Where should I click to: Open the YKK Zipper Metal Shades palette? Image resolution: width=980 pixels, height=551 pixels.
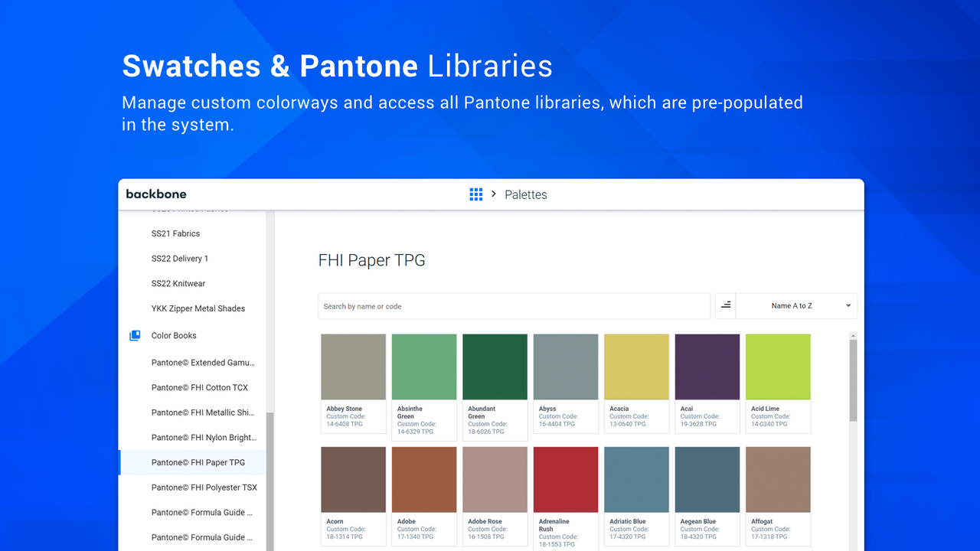pyautogui.click(x=198, y=308)
